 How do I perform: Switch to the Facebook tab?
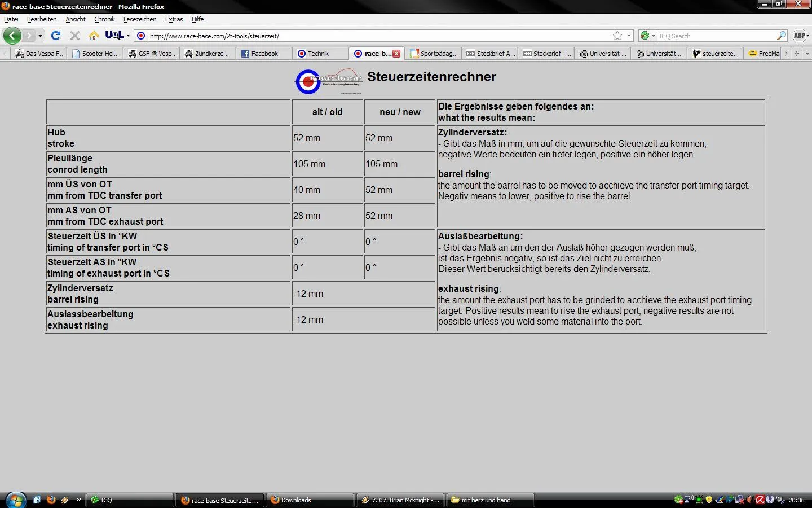264,54
